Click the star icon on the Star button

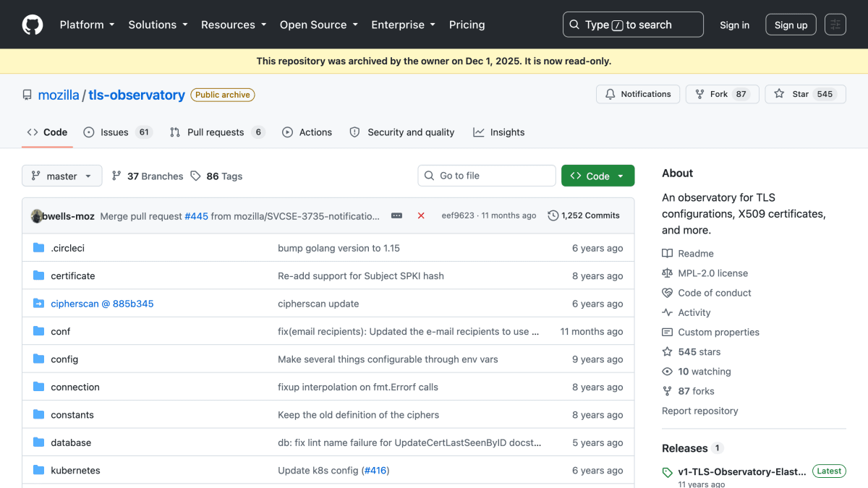[x=779, y=94]
